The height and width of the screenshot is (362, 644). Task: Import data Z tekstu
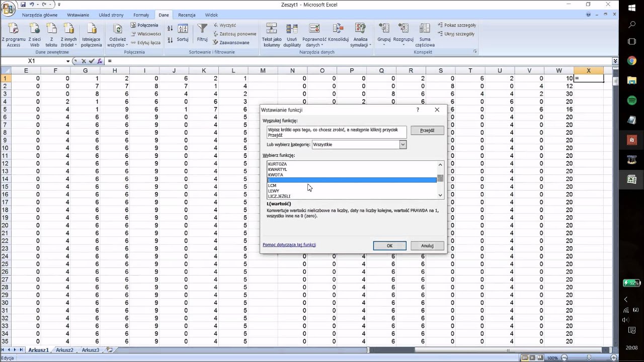[51, 35]
